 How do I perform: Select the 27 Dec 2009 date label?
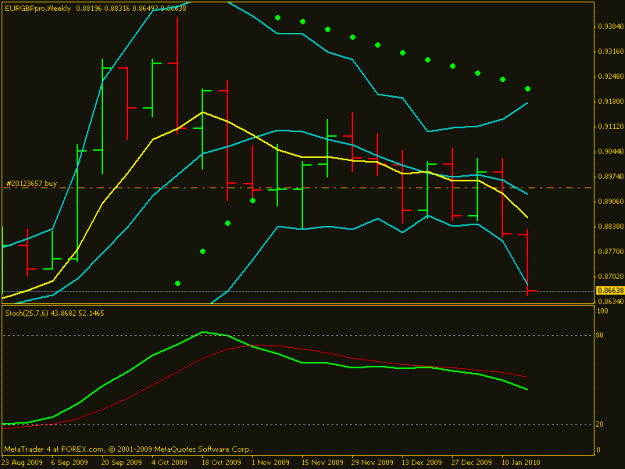point(472,463)
